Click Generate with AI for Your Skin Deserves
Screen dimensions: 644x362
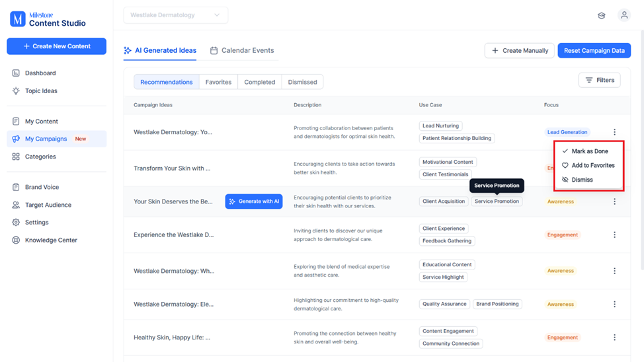254,201
